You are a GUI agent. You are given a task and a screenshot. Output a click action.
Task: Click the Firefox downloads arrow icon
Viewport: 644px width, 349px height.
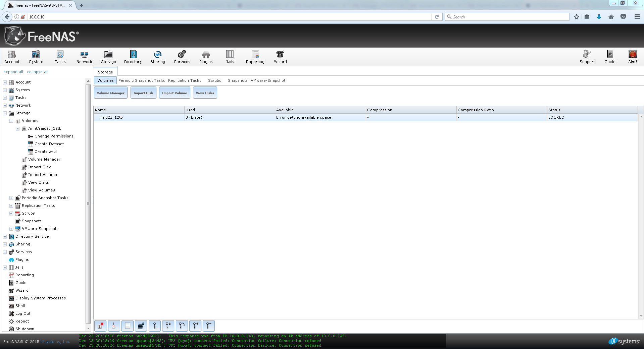coord(599,17)
